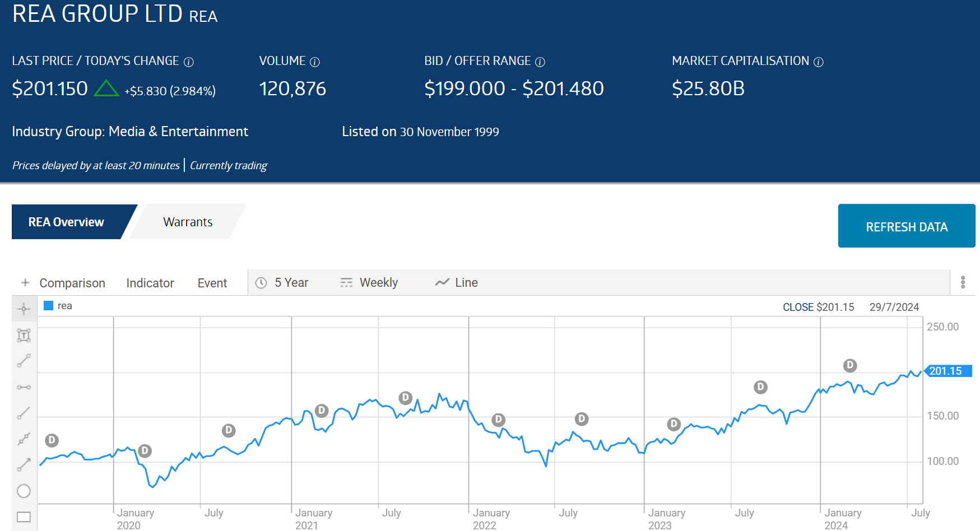980x531 pixels.
Task: Click the clock icon beside 5 Year
Action: pos(261,283)
